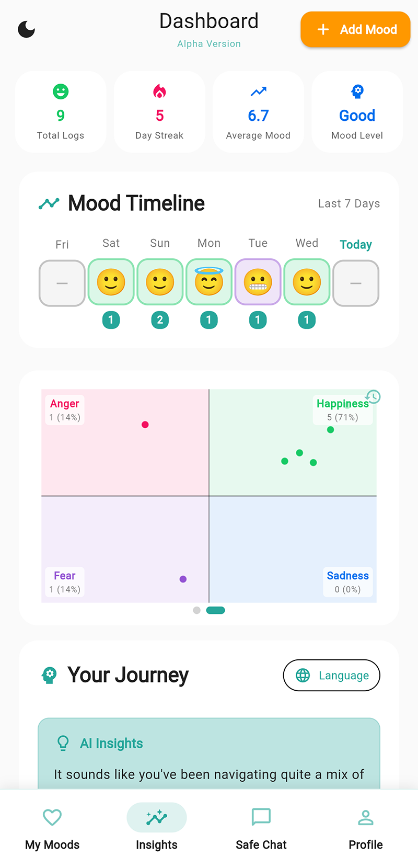Select the heart icon for My Moods
This screenshot has height=868, width=418.
pos(52,817)
